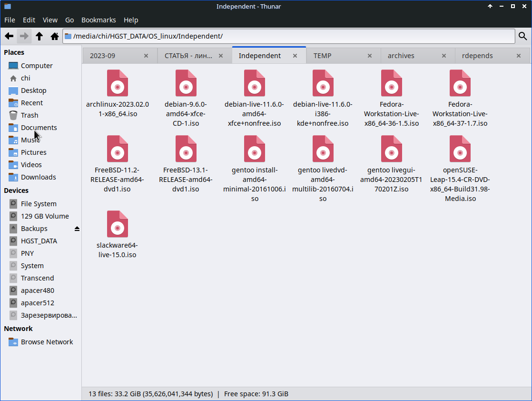Open the Edit menu

pos(29,20)
